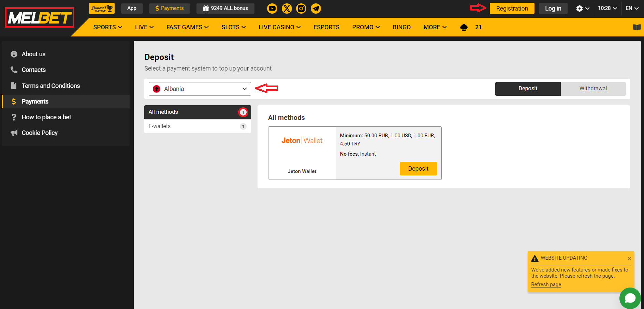Expand the SLOTS menu
Viewport: 644px width, 309px height.
[x=234, y=27]
